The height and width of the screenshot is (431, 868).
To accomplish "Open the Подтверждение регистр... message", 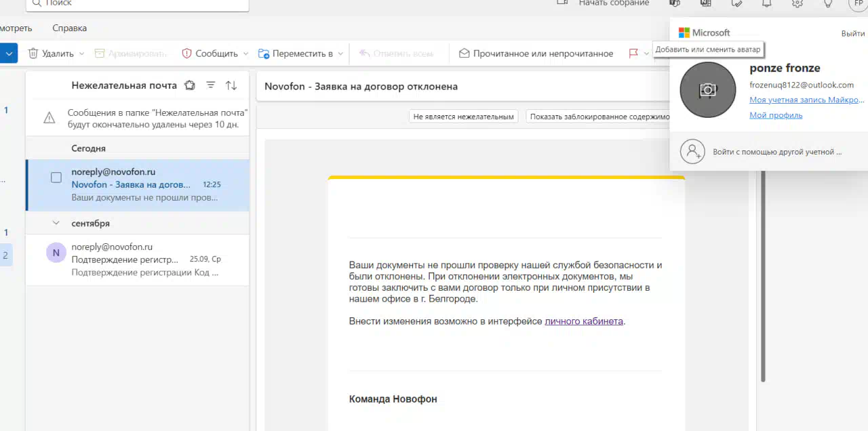I will [138, 260].
